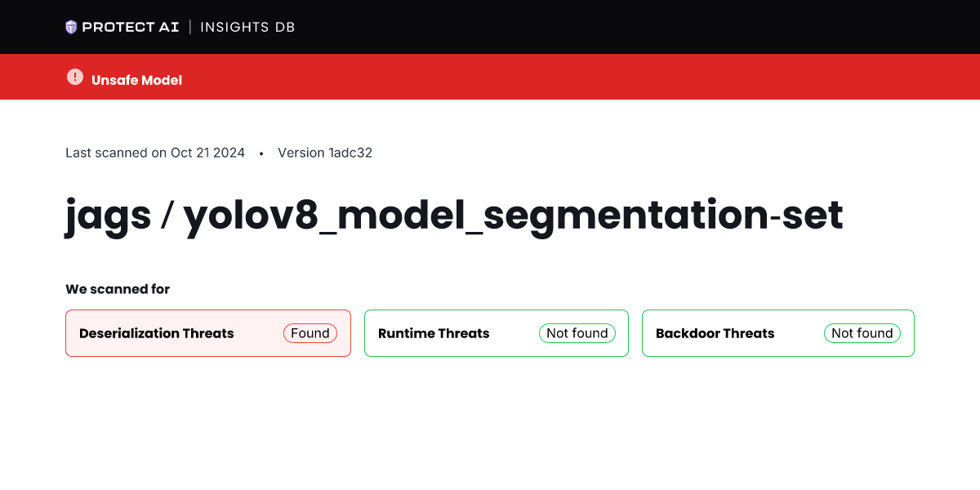Click the yolov8_model_segmentation-set model name
Screen dimensions: 980x490
tap(513, 215)
